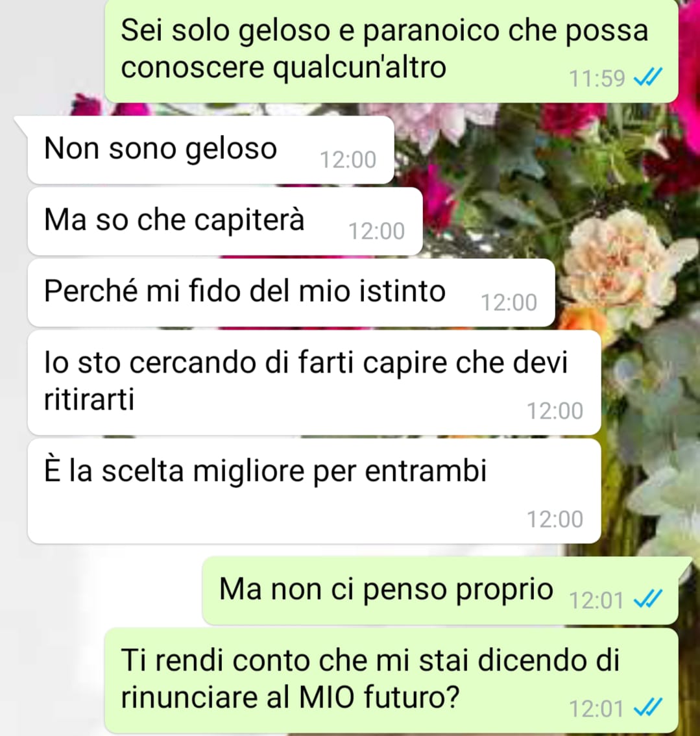Tap the double blue ticks at 12:01 'Ma non ci penso proprio'
The height and width of the screenshot is (736, 700).
point(648,600)
